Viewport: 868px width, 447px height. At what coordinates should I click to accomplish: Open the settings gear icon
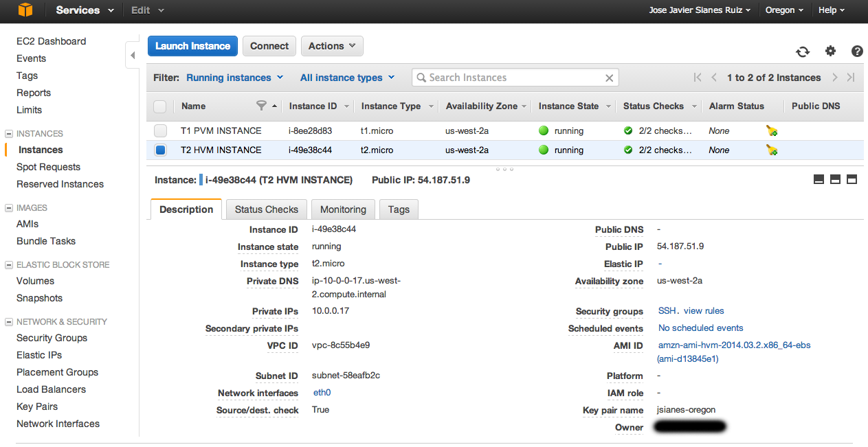pos(830,51)
